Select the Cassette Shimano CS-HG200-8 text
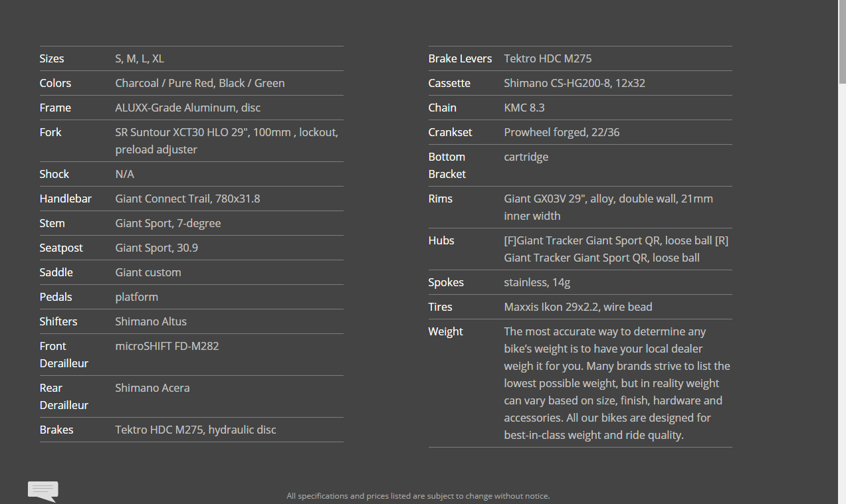The height and width of the screenshot is (504, 846). click(575, 83)
